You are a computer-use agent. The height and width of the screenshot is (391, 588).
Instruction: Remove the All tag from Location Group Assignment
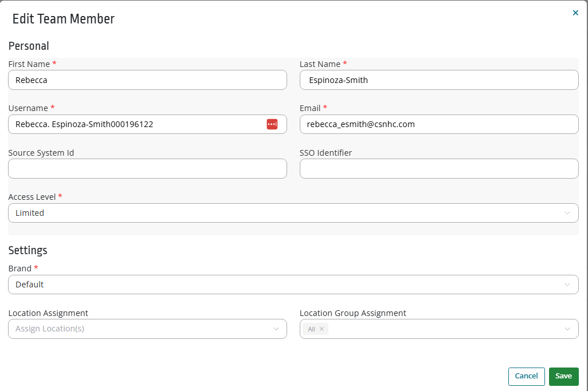coord(322,329)
